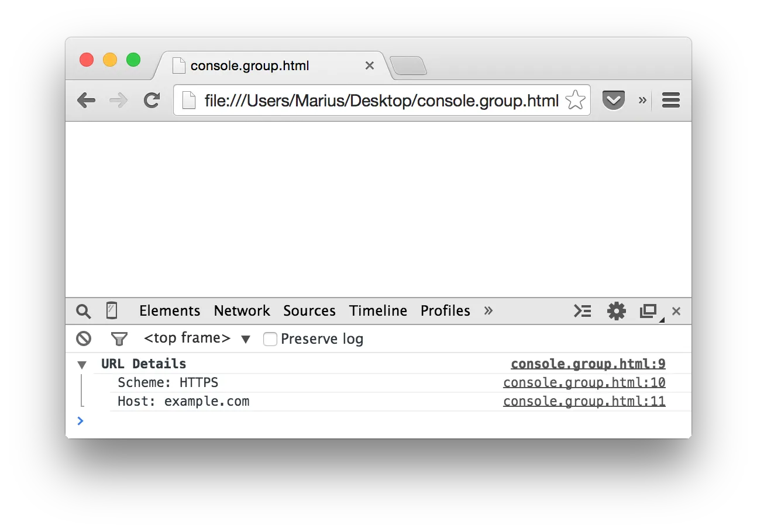Open console.group.html:9 source link
This screenshot has width=757, height=532.
587,363
